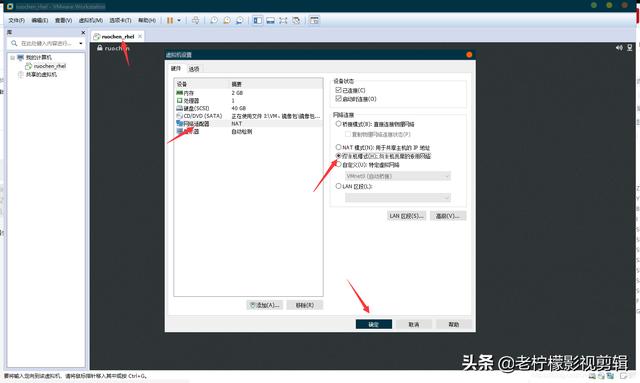Image resolution: width=640 pixels, height=383 pixels.
Task: Toggle the 已连接(C) checkbox
Action: pyautogui.click(x=338, y=90)
